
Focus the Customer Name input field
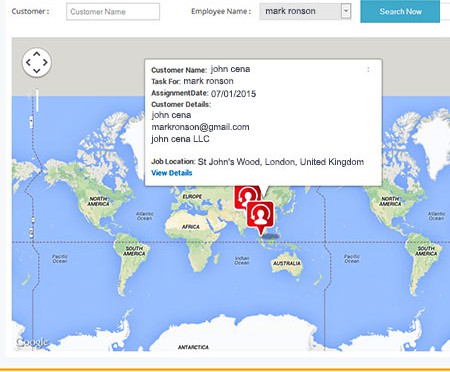113,12
